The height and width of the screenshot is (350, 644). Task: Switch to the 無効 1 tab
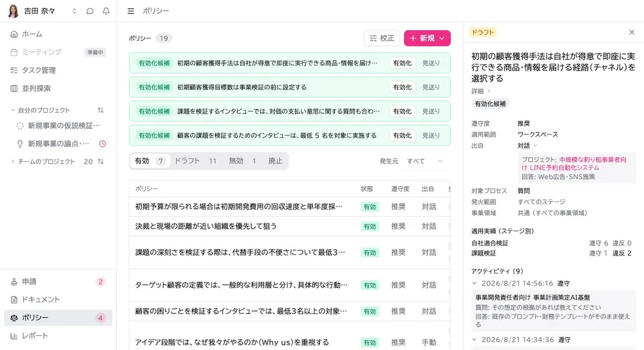click(243, 161)
